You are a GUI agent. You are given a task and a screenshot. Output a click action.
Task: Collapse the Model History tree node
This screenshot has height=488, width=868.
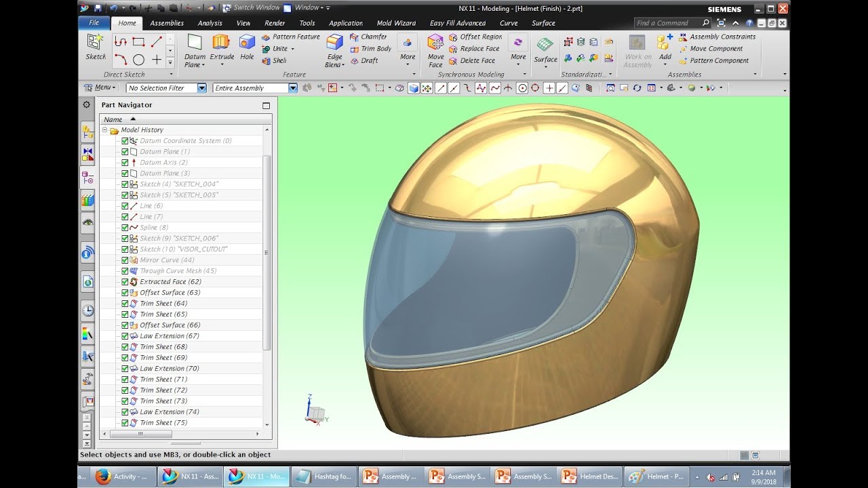(105, 130)
